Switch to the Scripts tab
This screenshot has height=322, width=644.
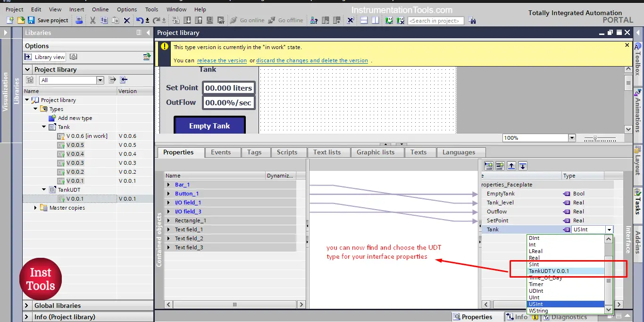[x=287, y=152]
